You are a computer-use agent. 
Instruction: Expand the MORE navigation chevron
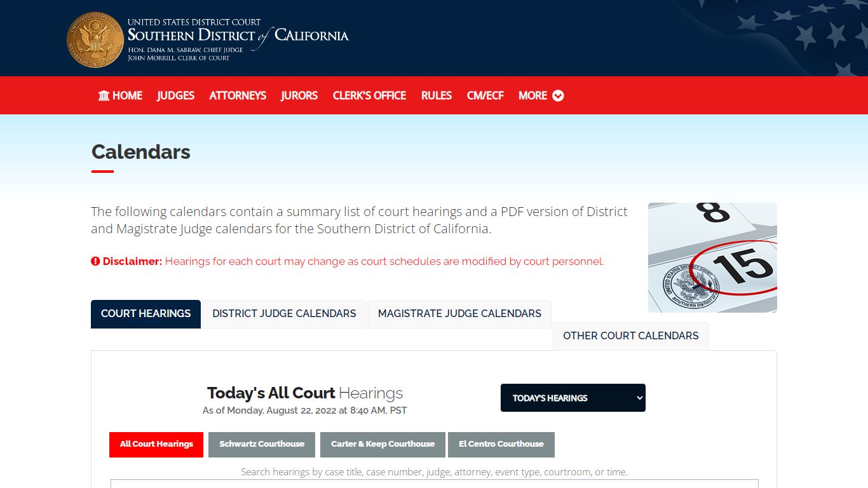point(558,95)
